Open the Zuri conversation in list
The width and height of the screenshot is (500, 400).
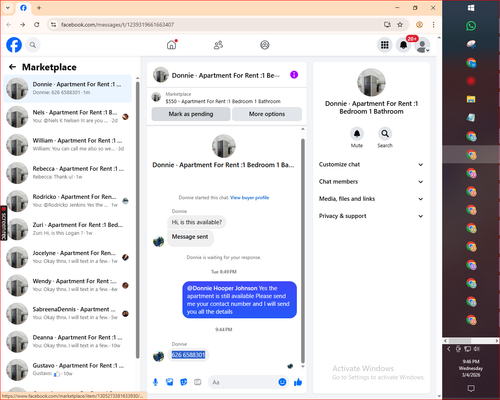coord(68,229)
